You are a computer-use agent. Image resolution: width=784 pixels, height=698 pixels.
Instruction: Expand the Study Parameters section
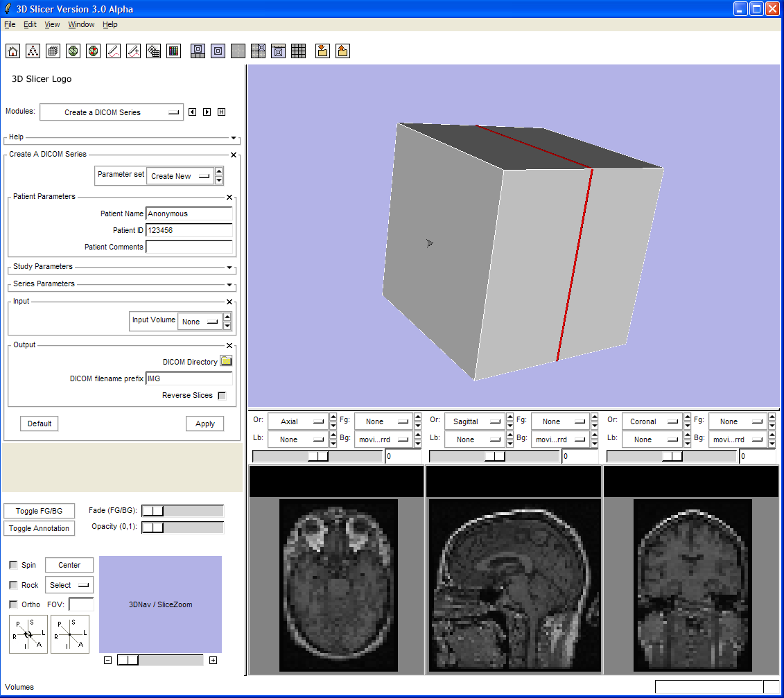[229, 267]
